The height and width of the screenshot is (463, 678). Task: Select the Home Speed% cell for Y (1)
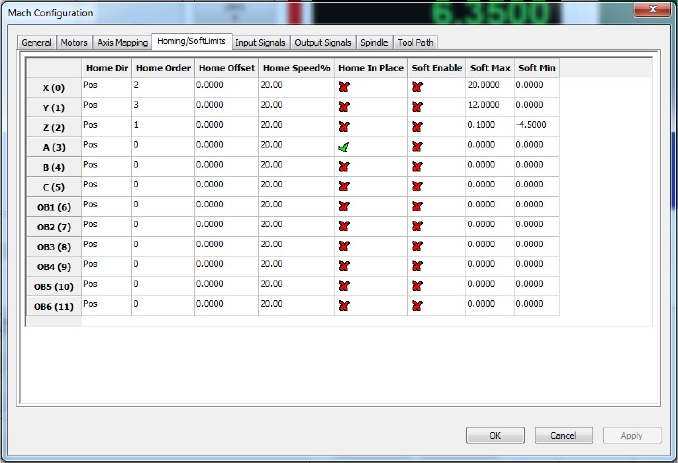click(x=297, y=107)
